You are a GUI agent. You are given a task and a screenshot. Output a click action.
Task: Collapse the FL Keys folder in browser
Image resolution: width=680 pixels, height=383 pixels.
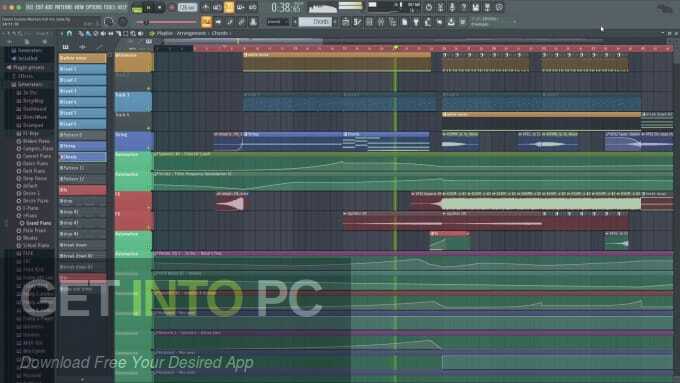tap(29, 134)
